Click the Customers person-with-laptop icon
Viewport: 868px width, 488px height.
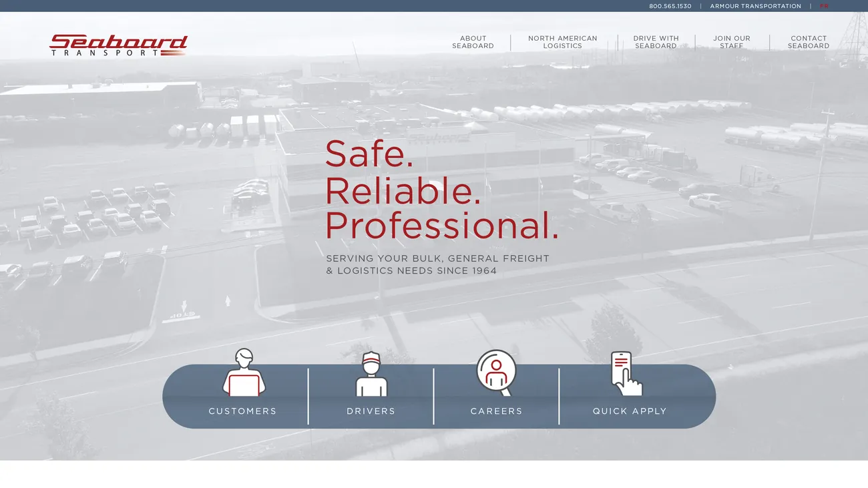[x=244, y=373]
